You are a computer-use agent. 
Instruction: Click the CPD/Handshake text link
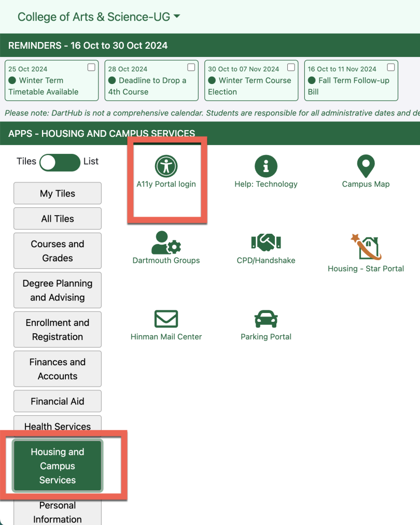pos(266,261)
